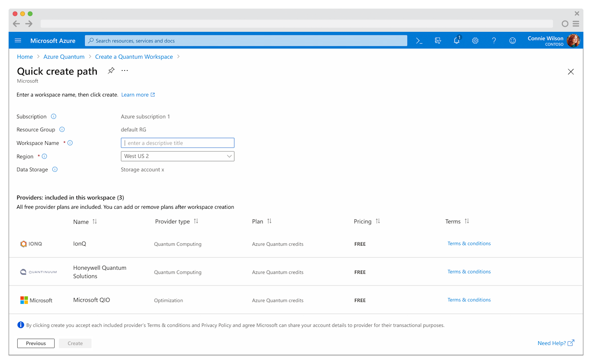This screenshot has height=364, width=592.
Task: Show info tooltip for Resource Group
Action: pyautogui.click(x=62, y=129)
